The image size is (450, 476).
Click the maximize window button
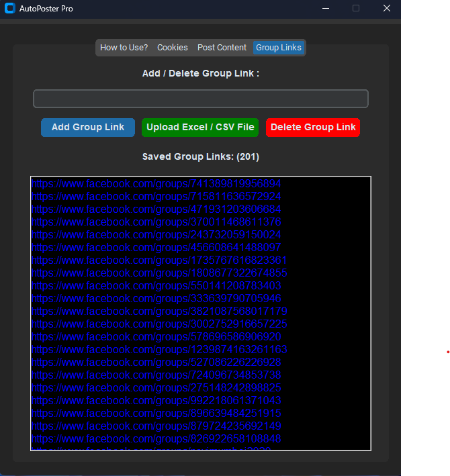coord(356,9)
